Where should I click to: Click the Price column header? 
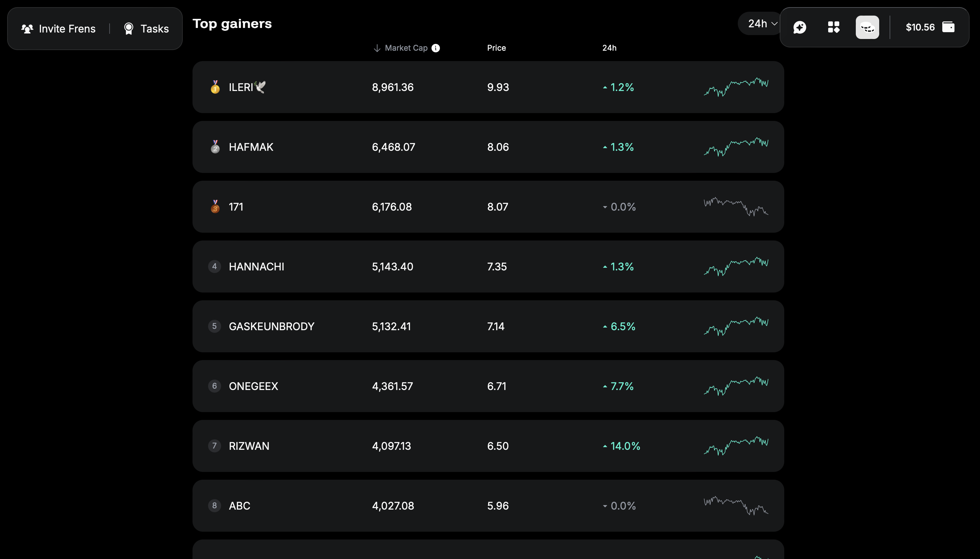(496, 48)
